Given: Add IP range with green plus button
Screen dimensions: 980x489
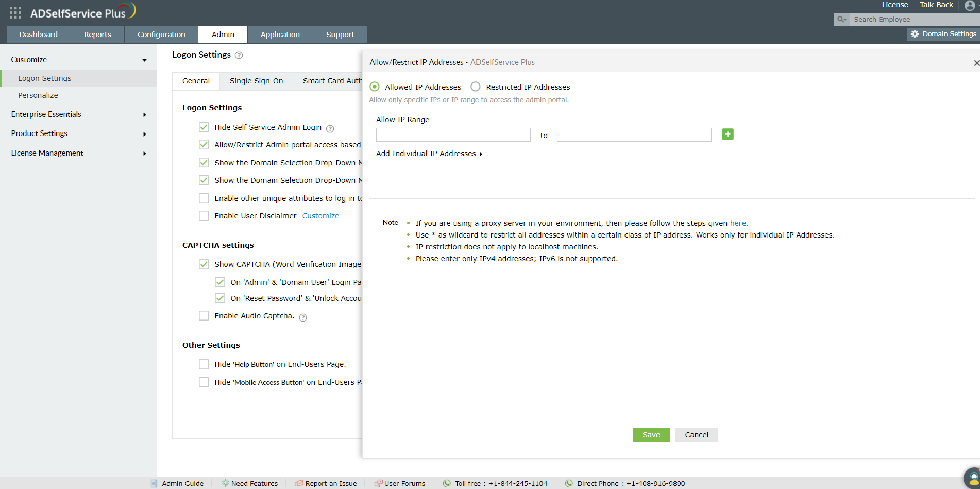Looking at the screenshot, I should tap(728, 134).
